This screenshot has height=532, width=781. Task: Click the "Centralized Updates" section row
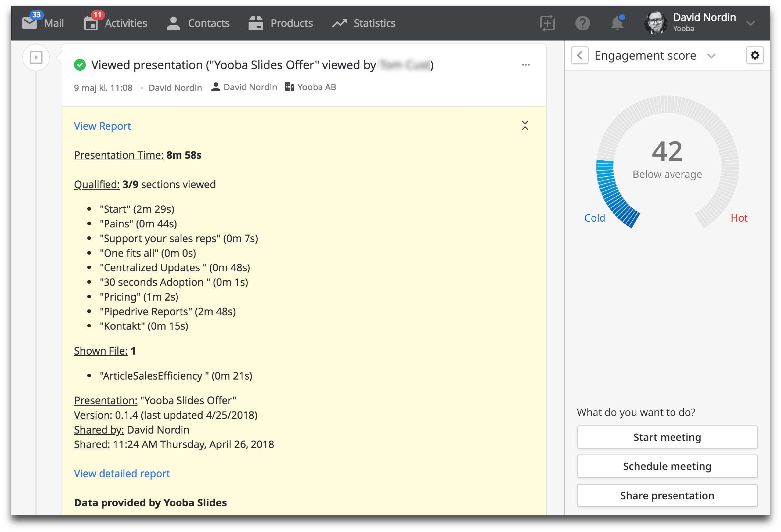175,268
